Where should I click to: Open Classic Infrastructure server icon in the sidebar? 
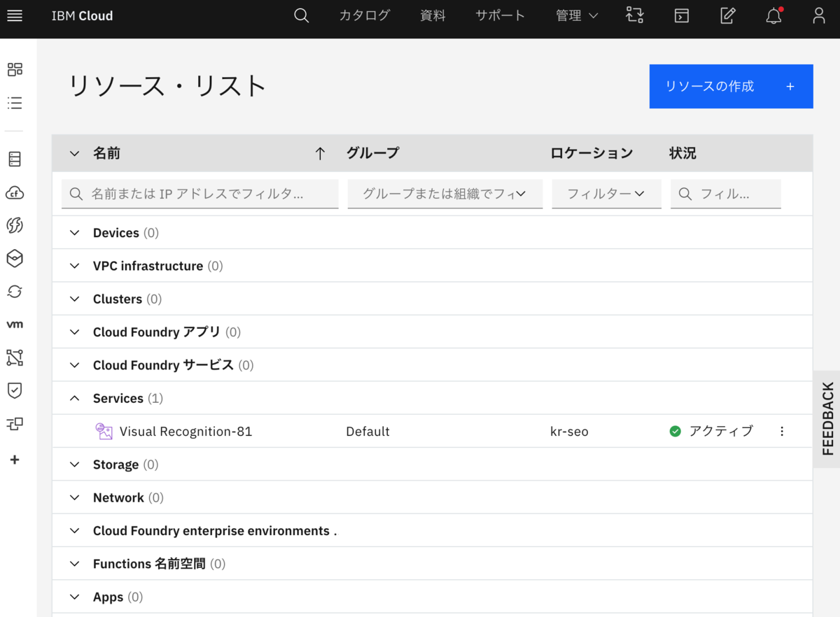(15, 159)
